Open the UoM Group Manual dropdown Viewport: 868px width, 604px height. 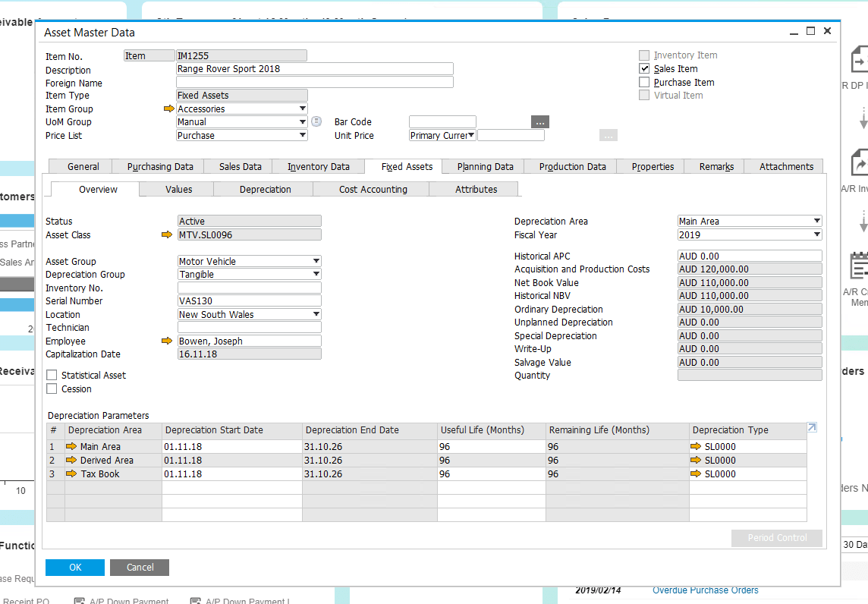(302, 122)
